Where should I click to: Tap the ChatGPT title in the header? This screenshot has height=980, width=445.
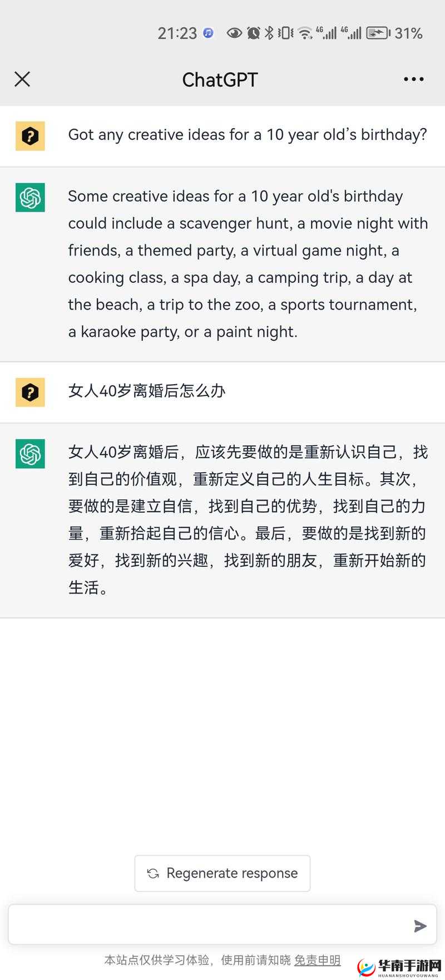click(x=220, y=79)
